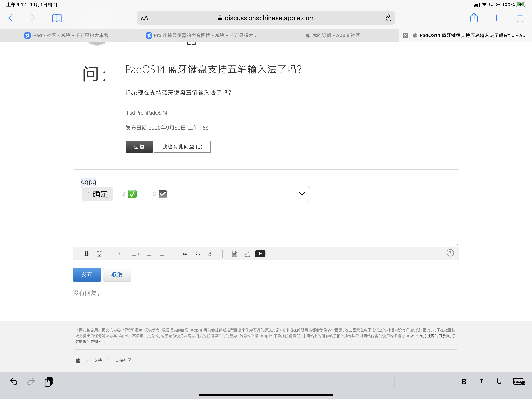This screenshot has height=399, width=532.
Task: Select green checkmark emoji candidate 2
Action: pyautogui.click(x=132, y=194)
